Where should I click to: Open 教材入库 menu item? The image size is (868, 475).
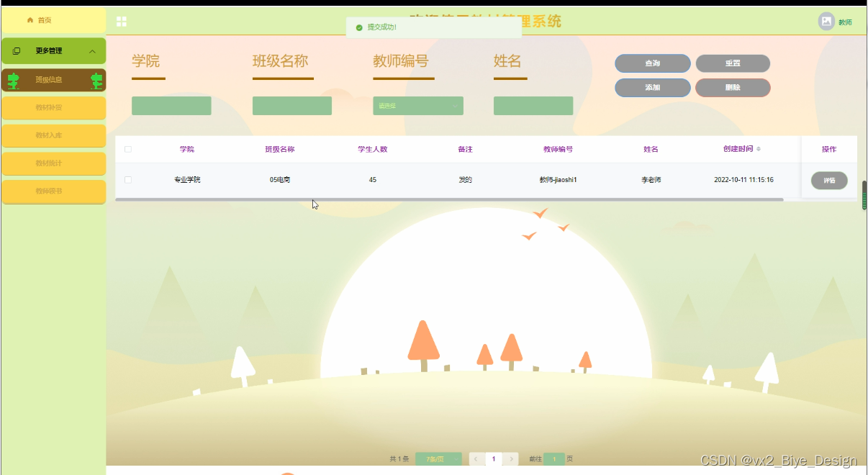[x=54, y=135]
